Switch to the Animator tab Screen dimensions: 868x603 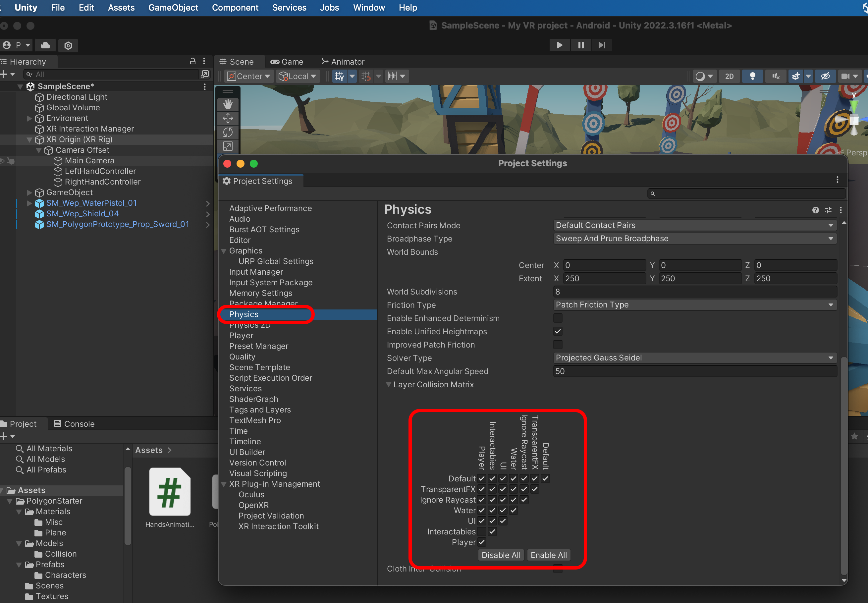point(343,62)
